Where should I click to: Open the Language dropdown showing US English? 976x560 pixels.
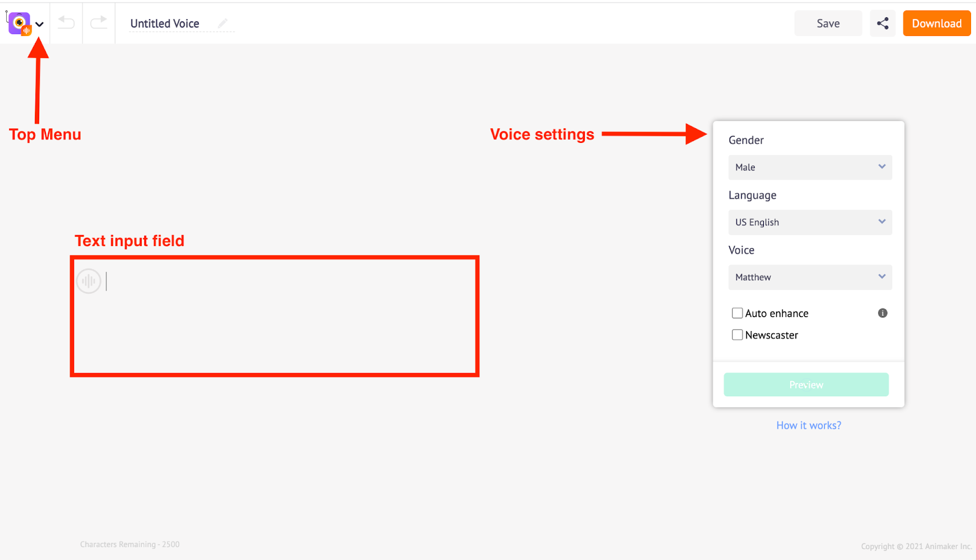pyautogui.click(x=810, y=222)
